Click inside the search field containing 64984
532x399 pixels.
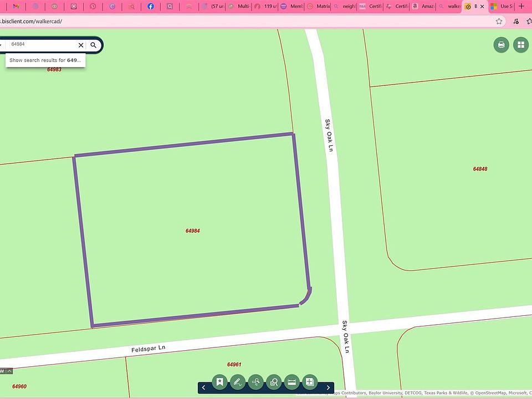(x=42, y=44)
